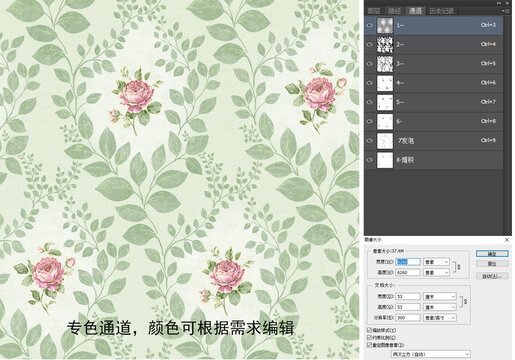Open the pixel width unit dropdown

pyautogui.click(x=436, y=262)
